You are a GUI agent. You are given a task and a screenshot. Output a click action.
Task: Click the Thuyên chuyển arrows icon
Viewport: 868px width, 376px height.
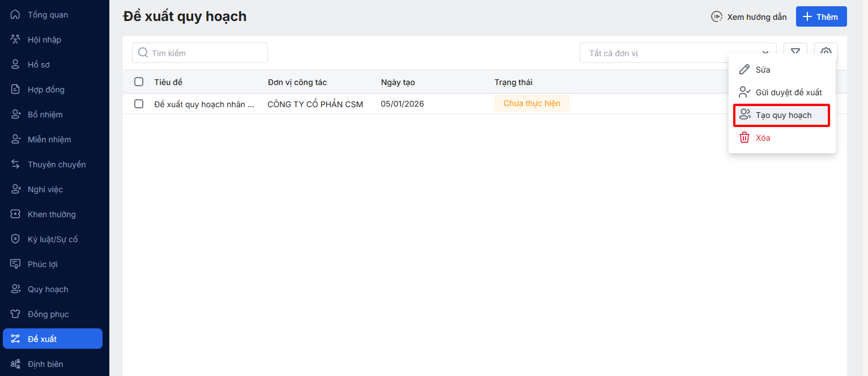pos(16,164)
